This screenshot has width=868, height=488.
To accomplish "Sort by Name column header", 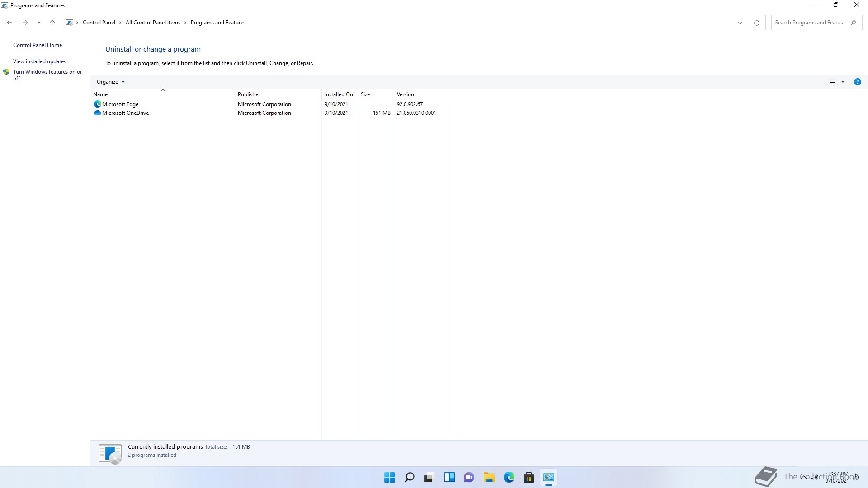I will click(163, 94).
